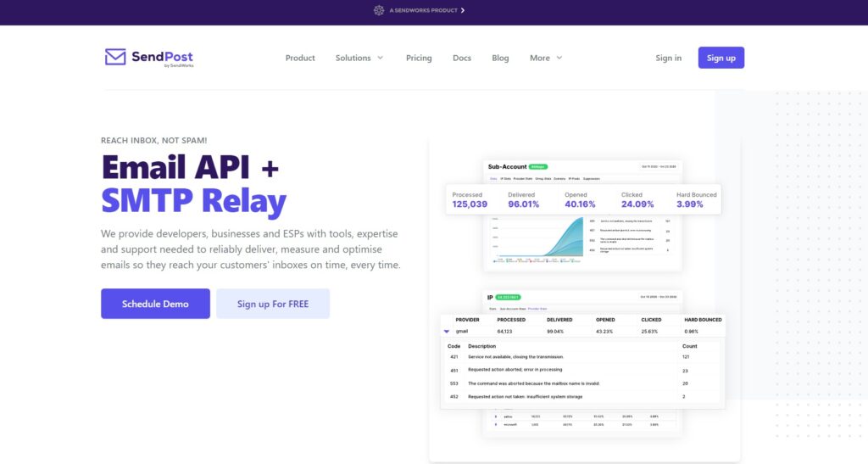
Task: Click the Clicked 24.09% stat
Action: 637,200
